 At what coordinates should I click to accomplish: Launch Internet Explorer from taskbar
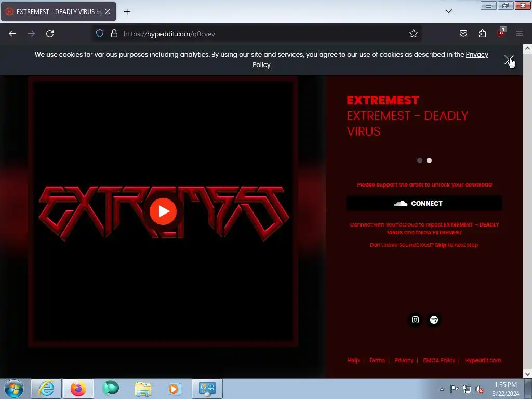[46, 389]
